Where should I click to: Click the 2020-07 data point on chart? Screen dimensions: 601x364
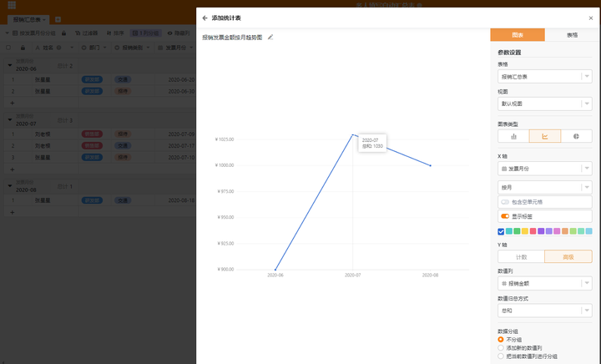coord(352,134)
